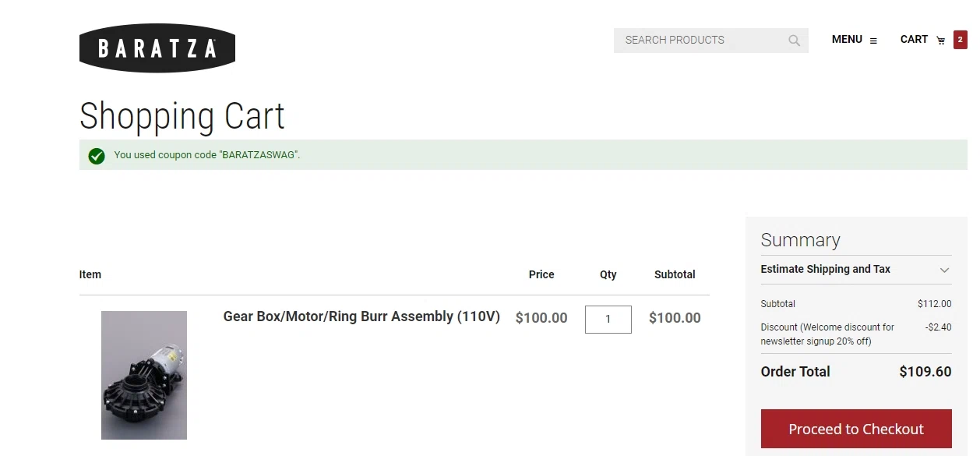This screenshot has height=456, width=980.
Task: Click the Shopping Cart heading
Action: [x=182, y=116]
